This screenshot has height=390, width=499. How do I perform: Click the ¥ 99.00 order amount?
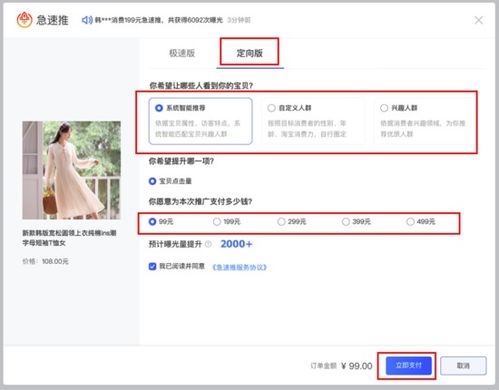(x=356, y=366)
